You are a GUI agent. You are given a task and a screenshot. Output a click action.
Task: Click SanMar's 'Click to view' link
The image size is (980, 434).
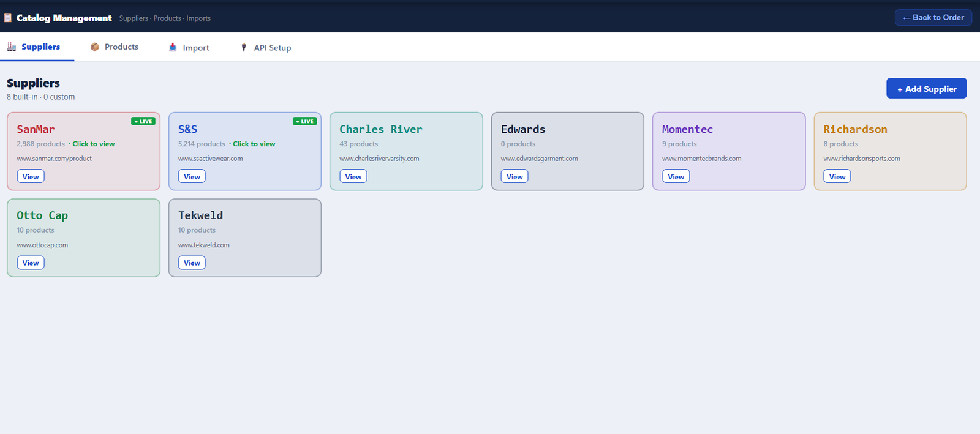coord(93,144)
